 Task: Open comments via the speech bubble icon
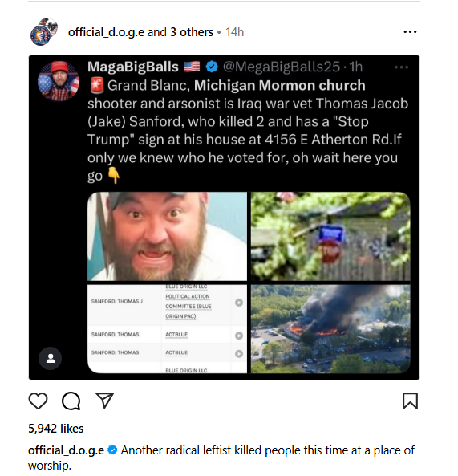(x=71, y=401)
